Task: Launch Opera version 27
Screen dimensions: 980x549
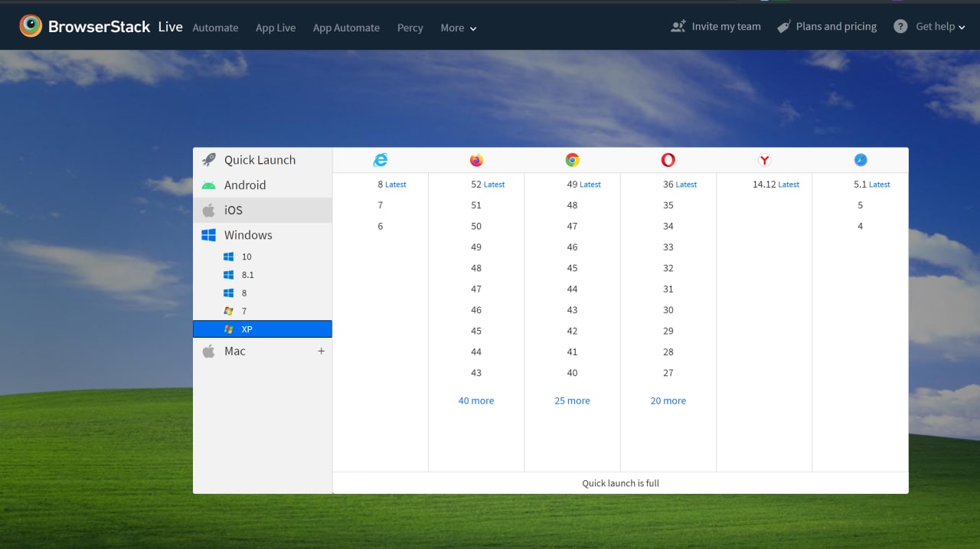Action: tap(668, 373)
